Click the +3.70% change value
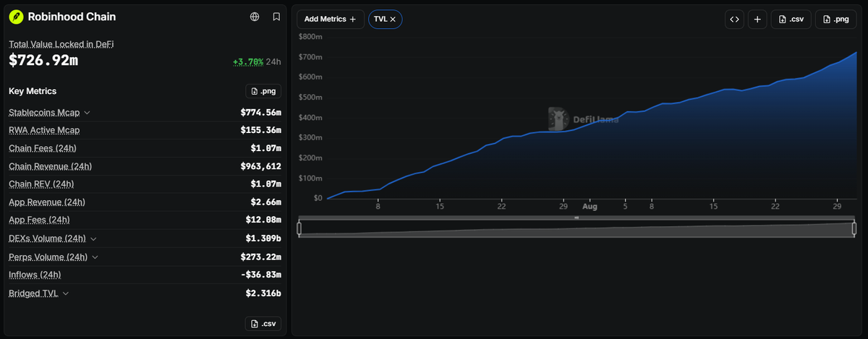Screen dimensions: 868x339 coord(247,62)
